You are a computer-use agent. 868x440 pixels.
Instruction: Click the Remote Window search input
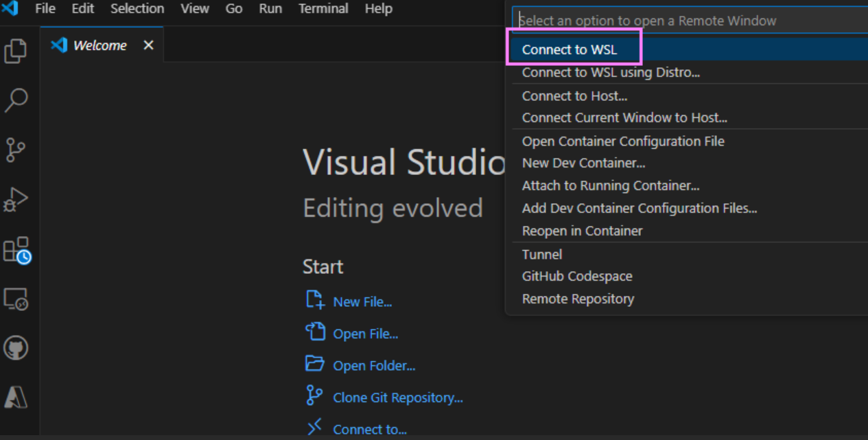(686, 21)
